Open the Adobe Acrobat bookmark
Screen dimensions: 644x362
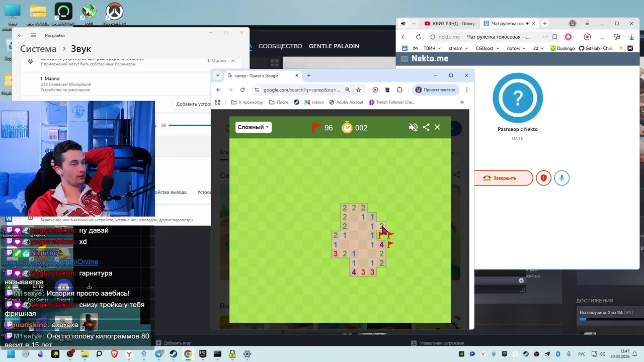coord(346,102)
